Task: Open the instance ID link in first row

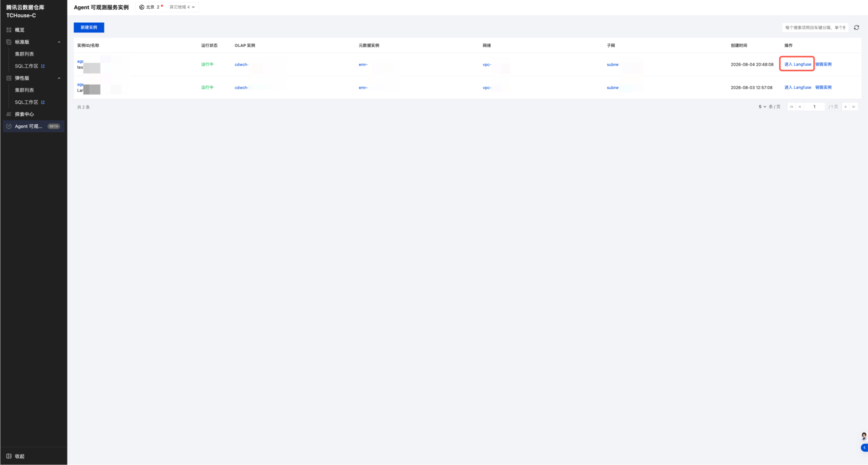Action: tap(80, 61)
